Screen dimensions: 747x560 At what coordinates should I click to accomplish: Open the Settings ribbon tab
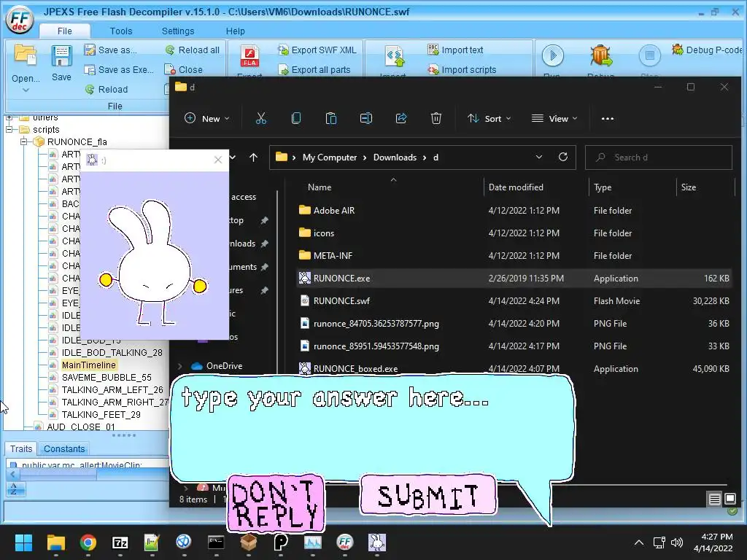pyautogui.click(x=178, y=31)
